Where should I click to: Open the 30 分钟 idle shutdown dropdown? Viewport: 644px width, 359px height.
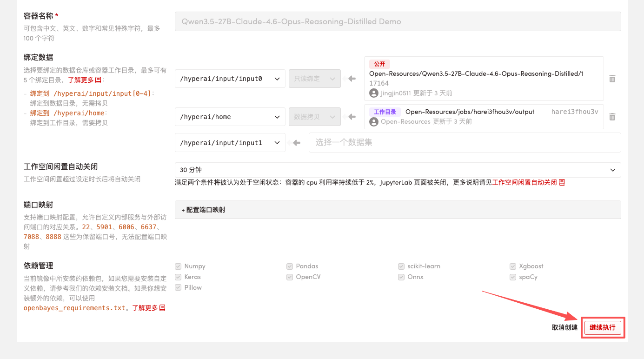point(398,170)
